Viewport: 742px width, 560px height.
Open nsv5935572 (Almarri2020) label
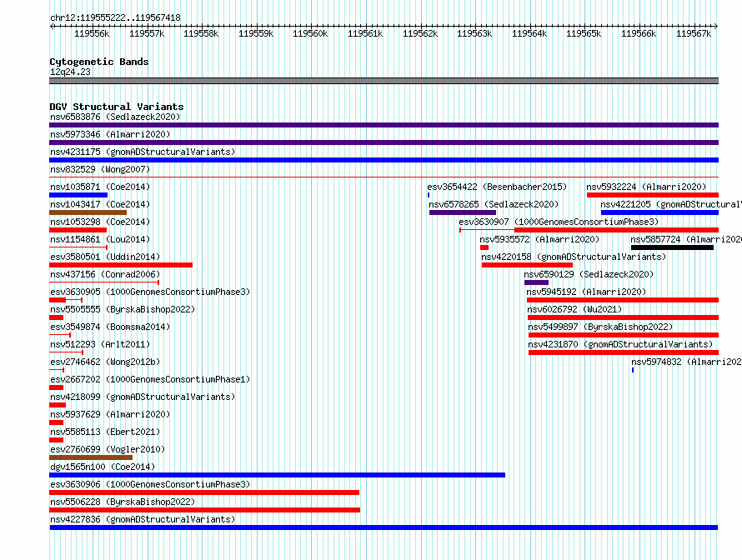pyautogui.click(x=539, y=239)
